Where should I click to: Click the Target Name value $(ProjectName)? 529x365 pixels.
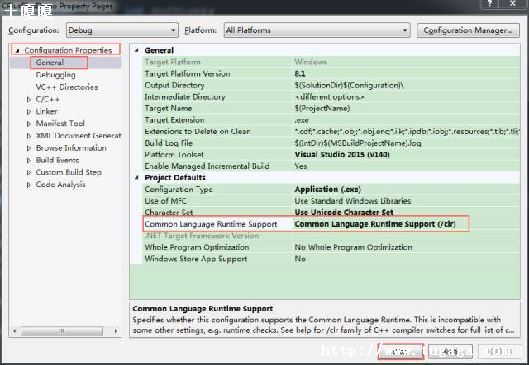click(322, 108)
